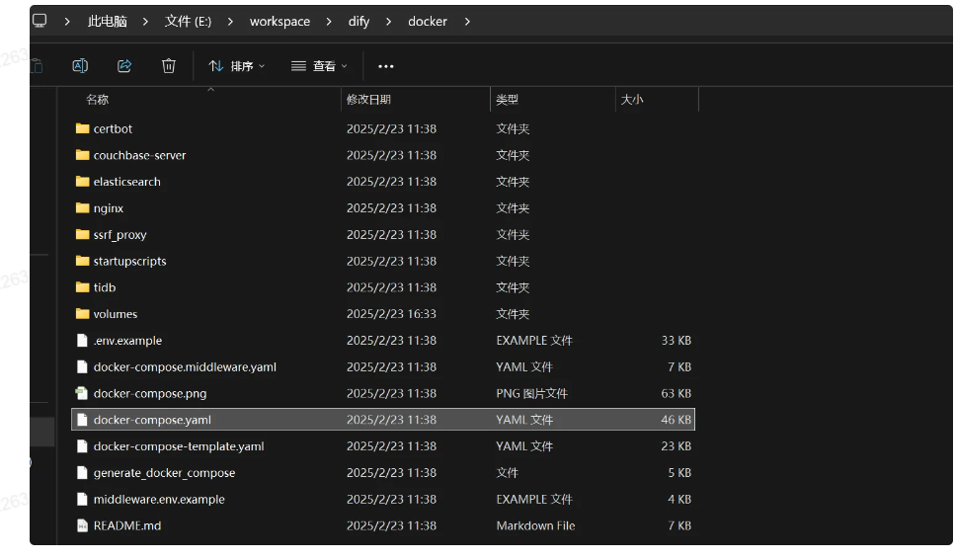This screenshot has height=560, width=955.
Task: Select the volumes folder icon
Action: (x=82, y=314)
